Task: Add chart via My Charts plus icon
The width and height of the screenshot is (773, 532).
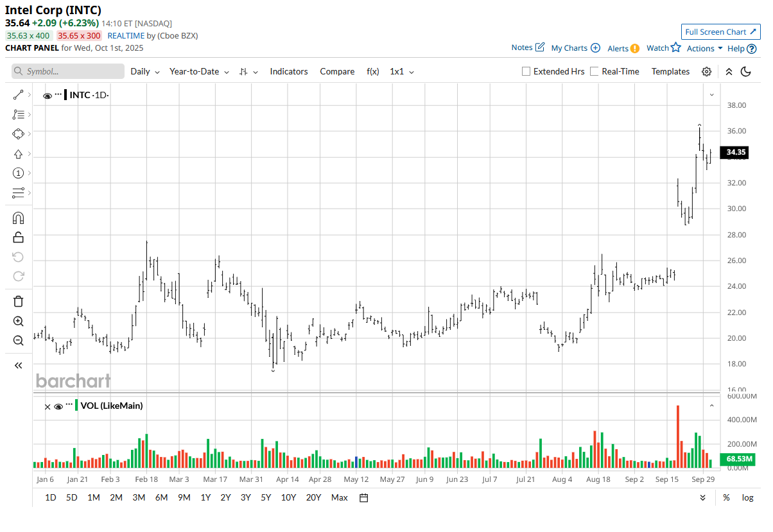Action: 595,48
